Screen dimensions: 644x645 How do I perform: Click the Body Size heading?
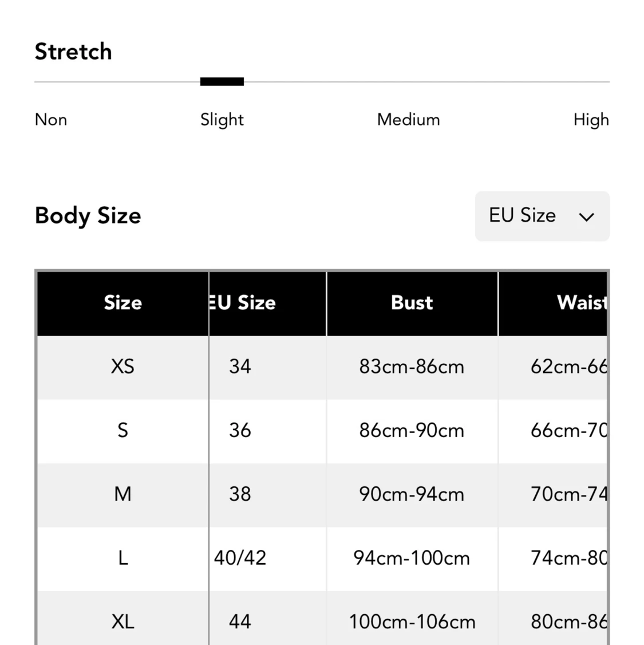[88, 216]
